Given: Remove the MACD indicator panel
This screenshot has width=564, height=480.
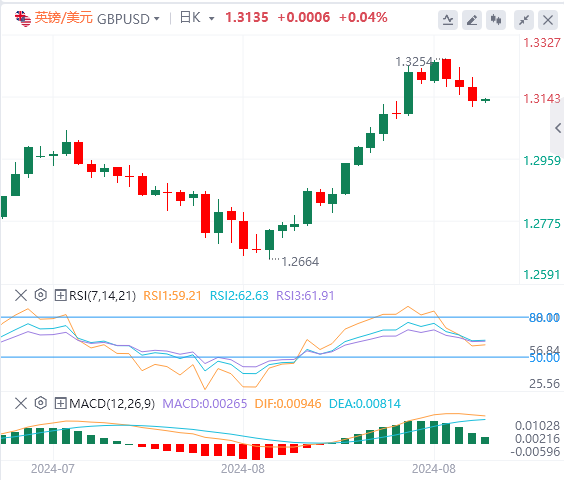Looking at the screenshot, I should [21, 403].
